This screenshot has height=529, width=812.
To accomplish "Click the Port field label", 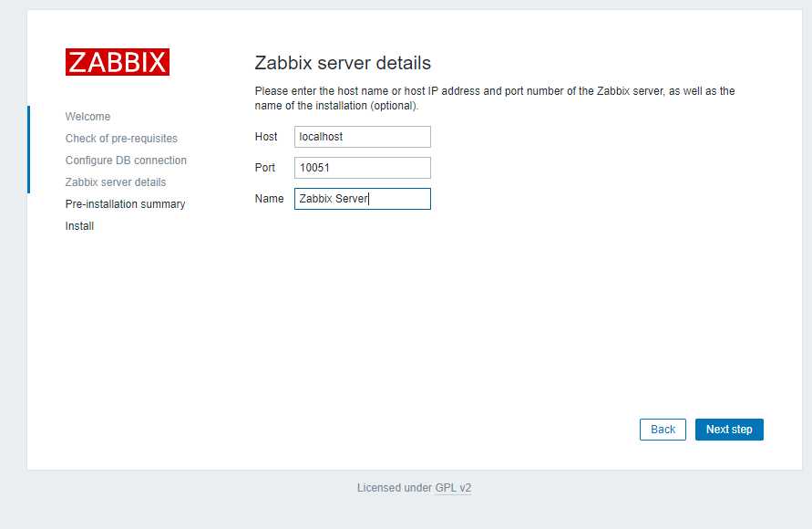I will 264,168.
